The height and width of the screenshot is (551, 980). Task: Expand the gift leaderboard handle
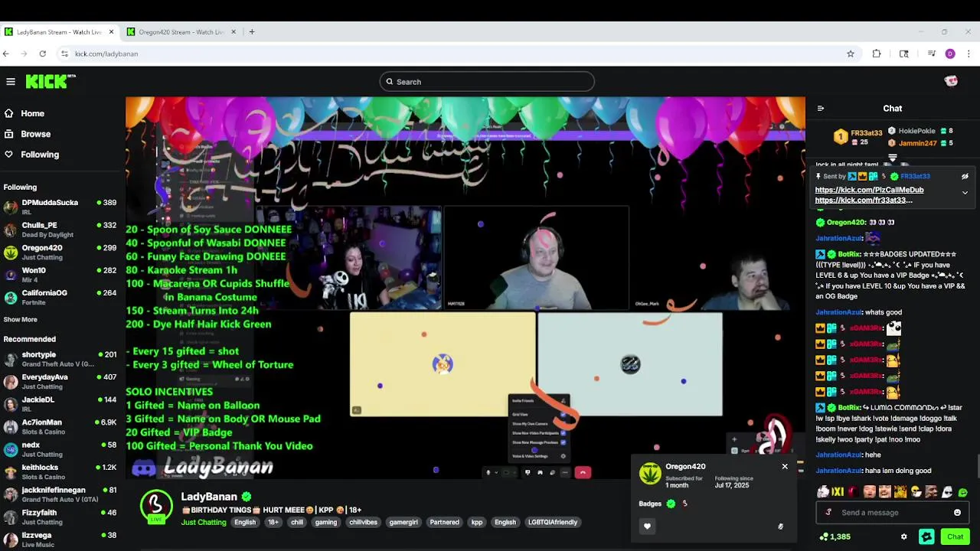[x=893, y=158]
